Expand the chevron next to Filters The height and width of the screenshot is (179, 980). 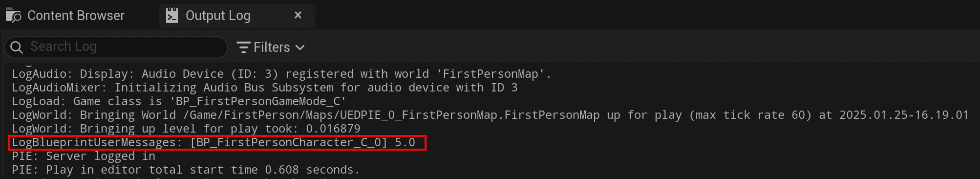[300, 47]
